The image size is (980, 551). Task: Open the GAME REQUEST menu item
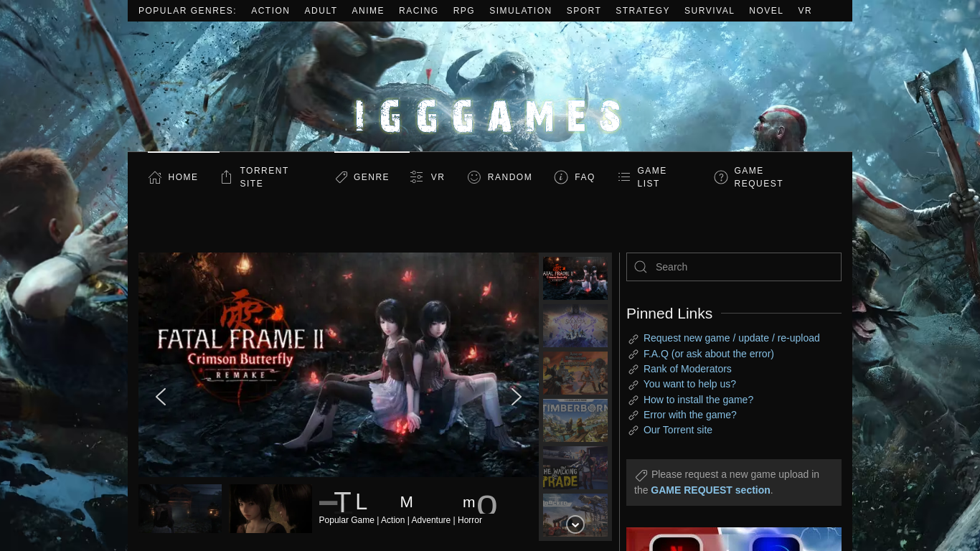coord(759,177)
